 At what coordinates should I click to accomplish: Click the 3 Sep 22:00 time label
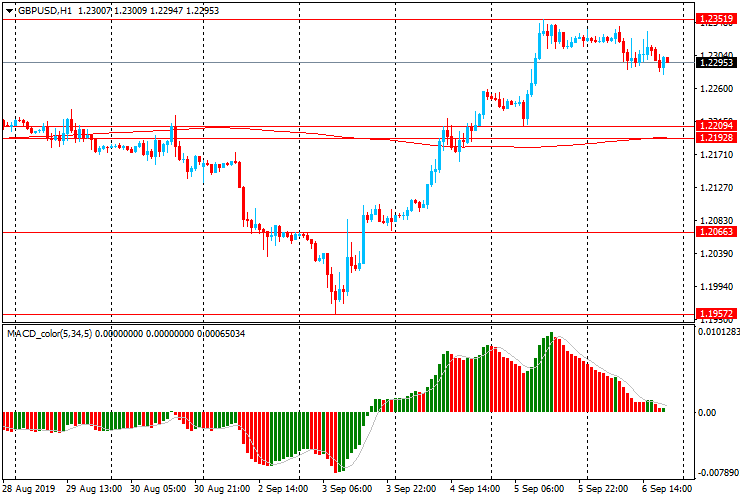[412, 489]
